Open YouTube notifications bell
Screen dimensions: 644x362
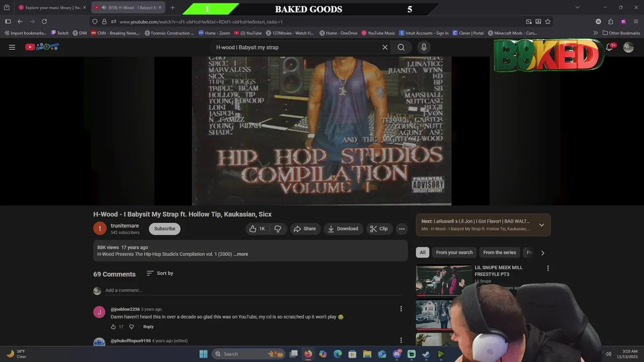coord(609,47)
